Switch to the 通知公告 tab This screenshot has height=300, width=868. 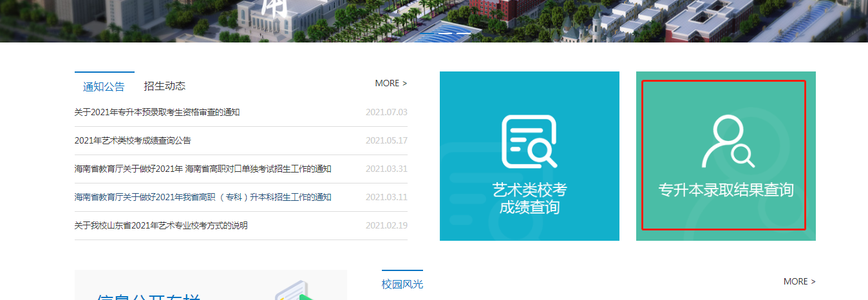click(x=104, y=86)
